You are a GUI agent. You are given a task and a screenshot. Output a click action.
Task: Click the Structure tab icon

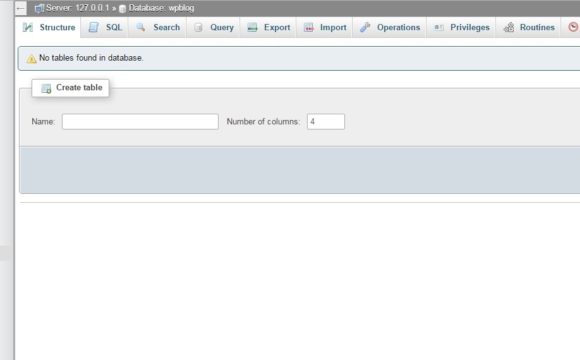[28, 27]
